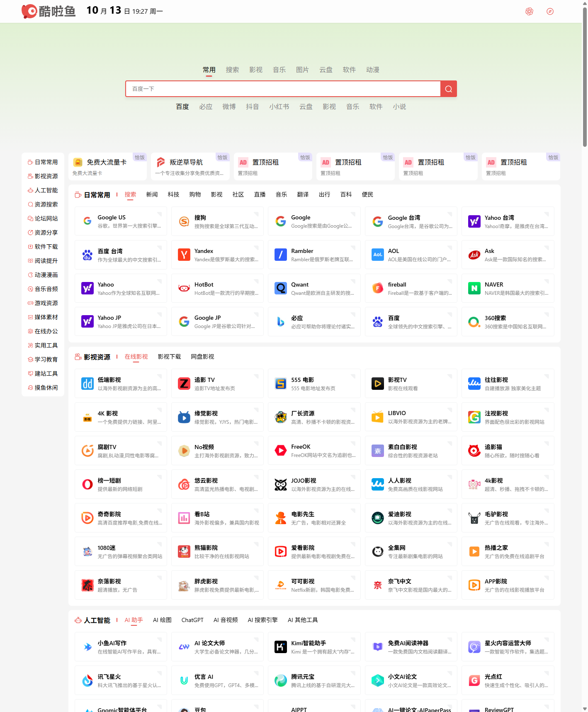The image size is (588, 712).
Task: Select the 动漫 top category tab
Action: tap(373, 70)
